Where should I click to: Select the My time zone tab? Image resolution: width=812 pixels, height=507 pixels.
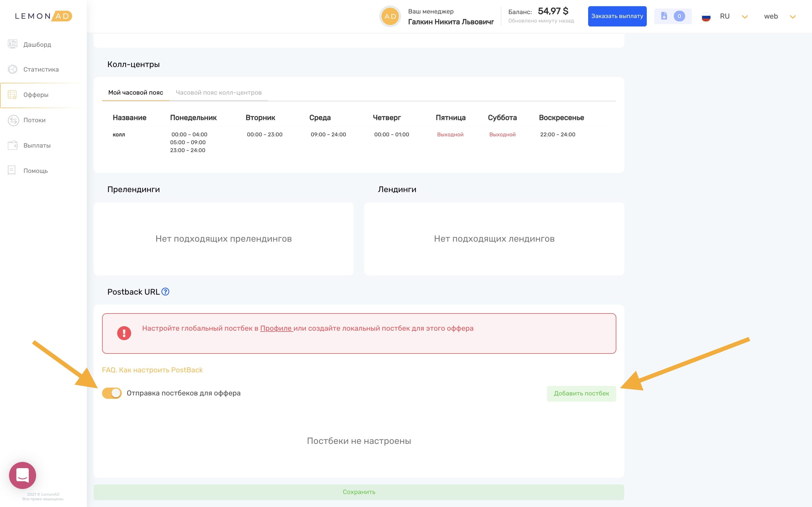click(x=136, y=93)
